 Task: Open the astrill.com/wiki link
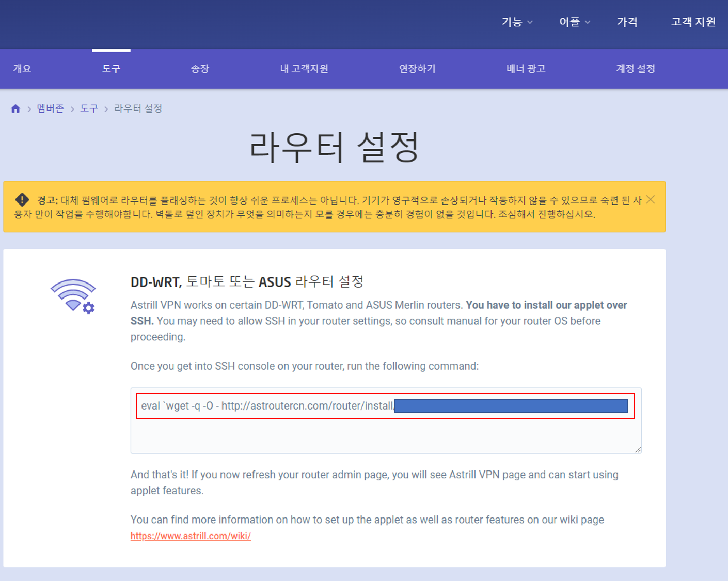pyautogui.click(x=191, y=536)
